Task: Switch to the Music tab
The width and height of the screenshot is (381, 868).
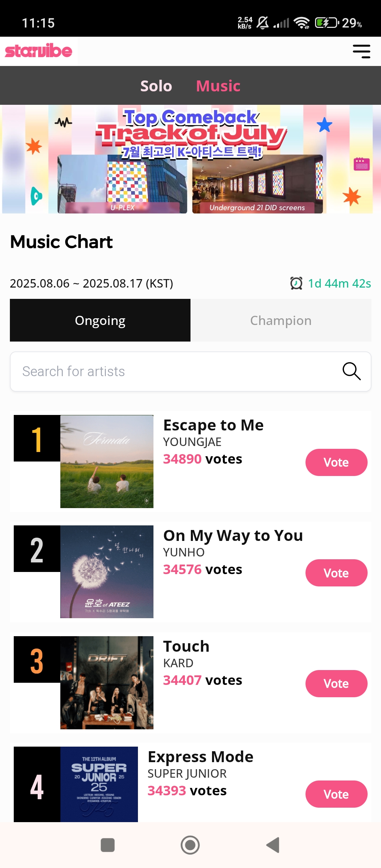Action: 218,86
